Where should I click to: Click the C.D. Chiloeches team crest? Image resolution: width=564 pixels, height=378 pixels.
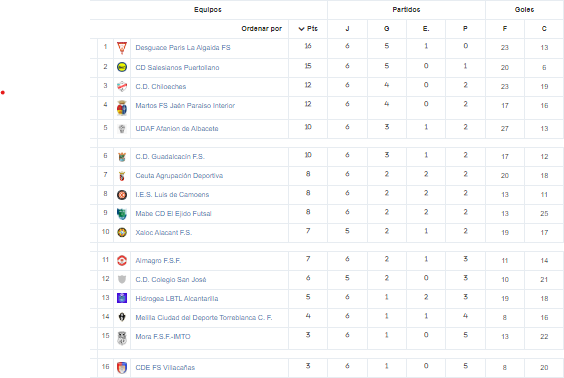122,86
